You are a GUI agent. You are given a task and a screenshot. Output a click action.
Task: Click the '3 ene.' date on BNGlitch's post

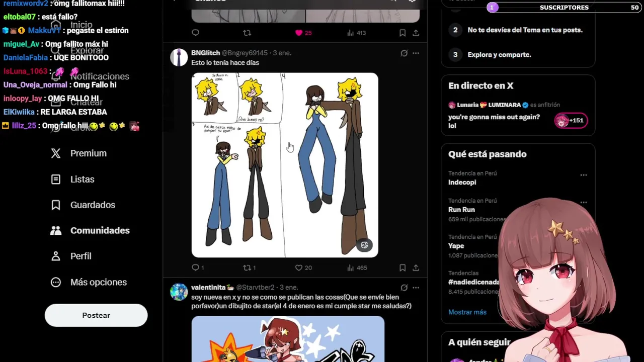point(282,53)
